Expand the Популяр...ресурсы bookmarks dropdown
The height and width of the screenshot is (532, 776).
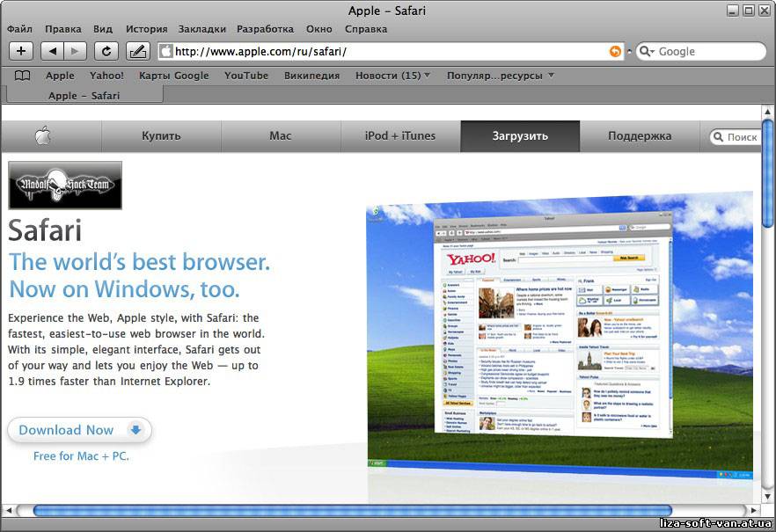[501, 76]
